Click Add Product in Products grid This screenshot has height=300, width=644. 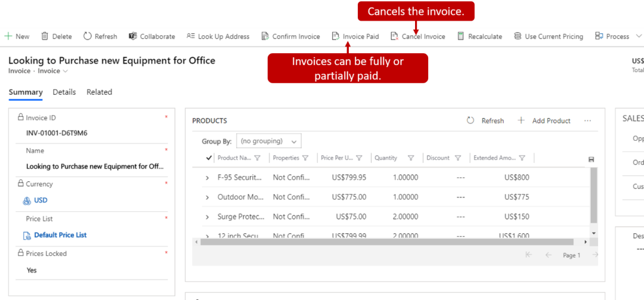544,120
